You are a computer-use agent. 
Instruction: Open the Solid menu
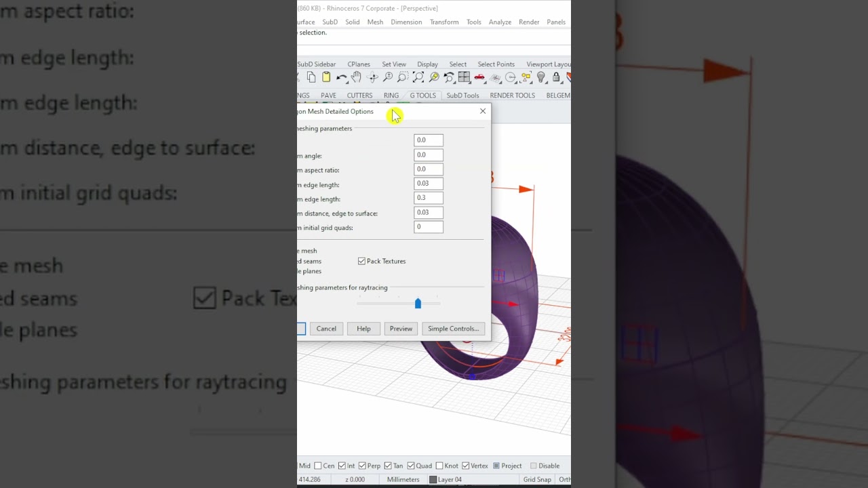tap(353, 22)
